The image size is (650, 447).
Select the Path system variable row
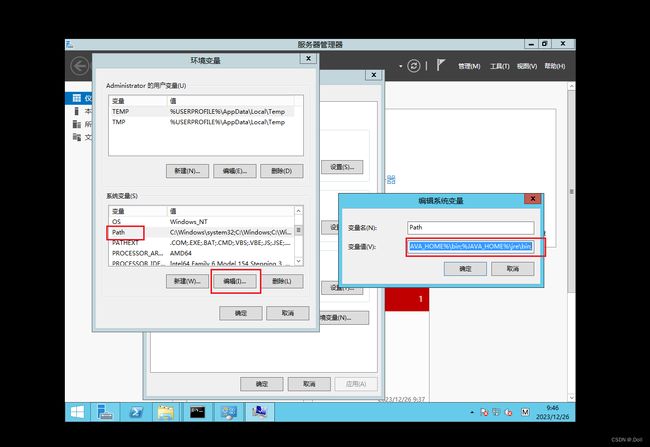tap(201, 232)
